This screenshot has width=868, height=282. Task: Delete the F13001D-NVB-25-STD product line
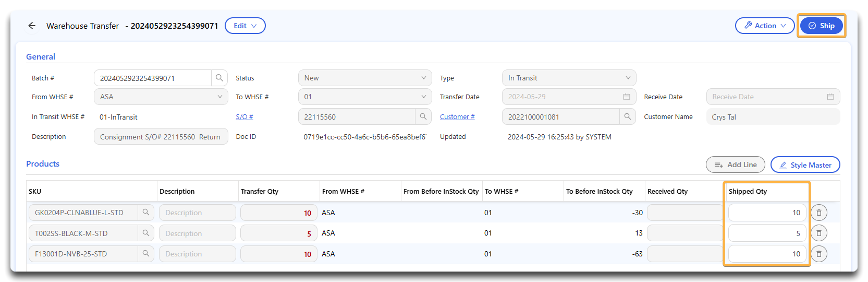point(818,254)
